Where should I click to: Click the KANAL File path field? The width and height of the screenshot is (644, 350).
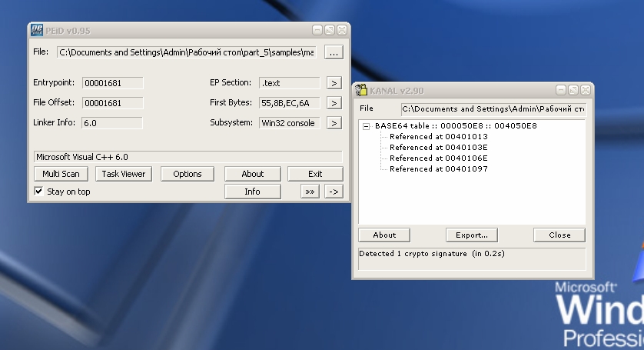(x=493, y=109)
